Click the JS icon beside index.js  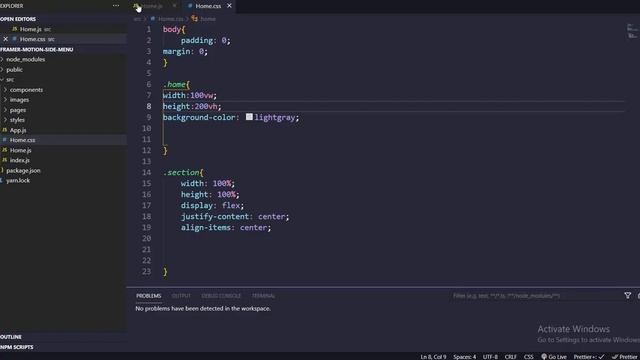[x=4, y=160]
